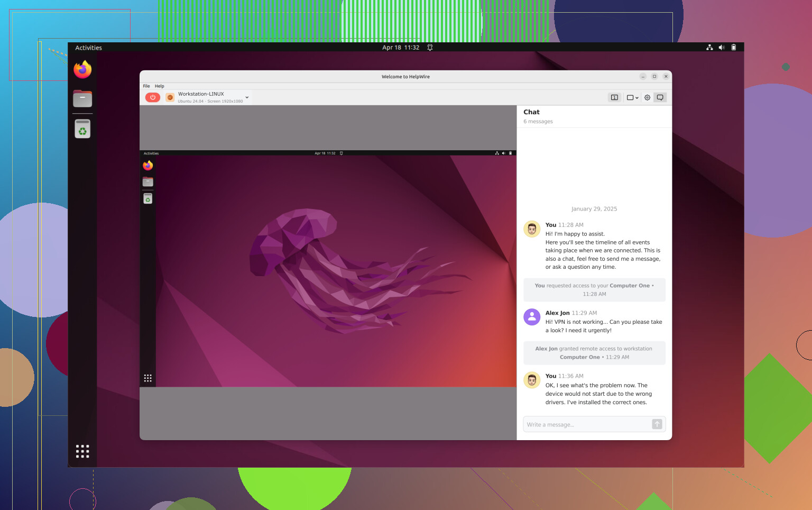This screenshot has height=510, width=812.
Task: Click the remote session network status icon
Action: pos(497,153)
